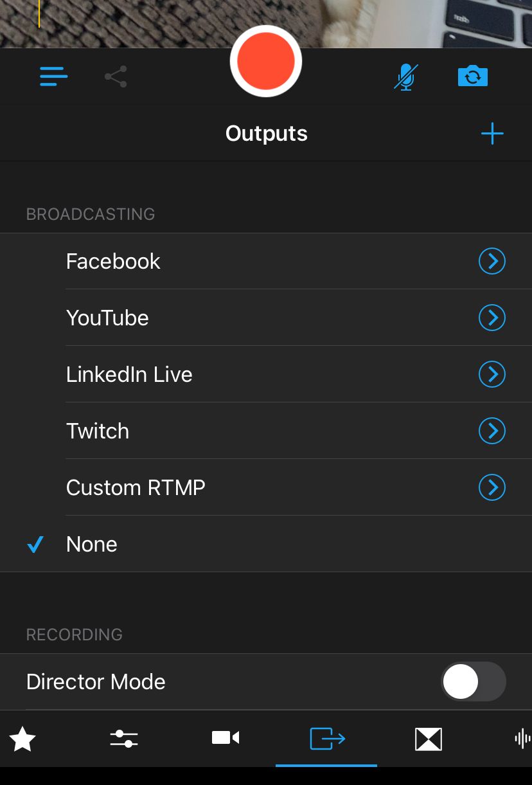
Task: Choose Twitch as broadcasting destination
Action: click(98, 431)
